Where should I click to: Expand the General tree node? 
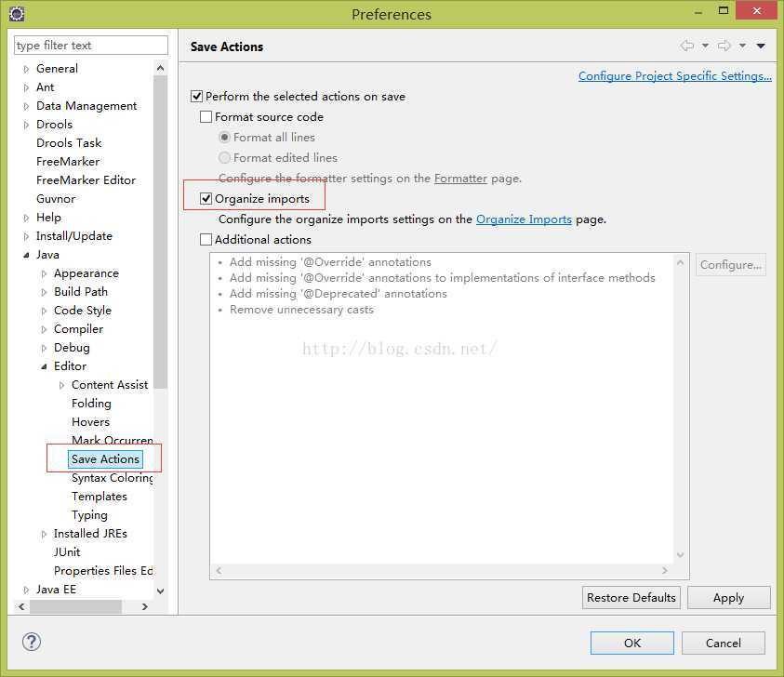pos(26,69)
